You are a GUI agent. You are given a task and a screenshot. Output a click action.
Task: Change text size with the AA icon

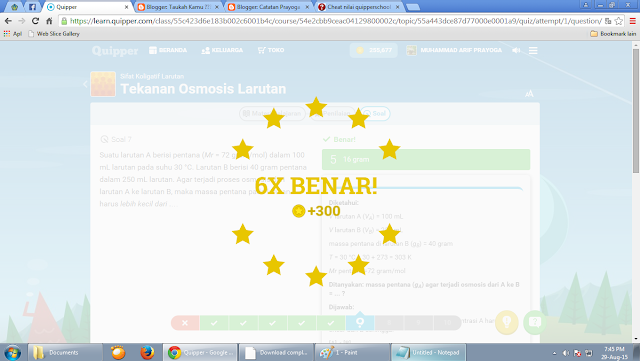coord(529,94)
